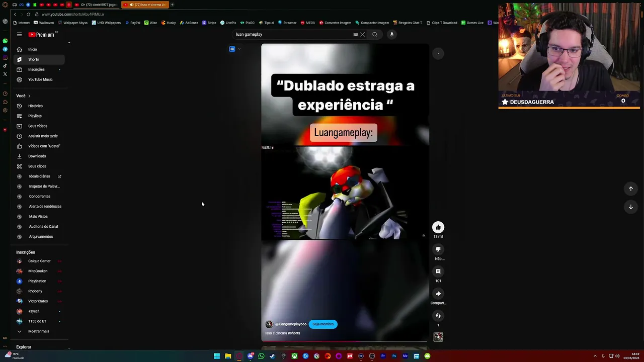The height and width of the screenshot is (362, 644).
Task: Pause the Short video
Action: click(x=345, y=193)
